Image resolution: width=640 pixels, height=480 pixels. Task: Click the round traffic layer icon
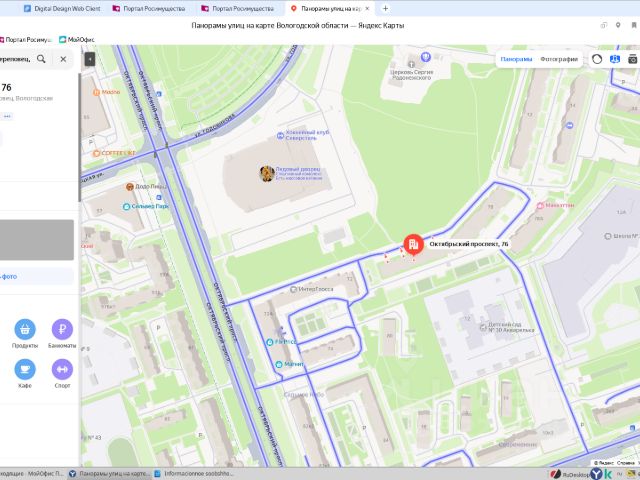point(597,59)
